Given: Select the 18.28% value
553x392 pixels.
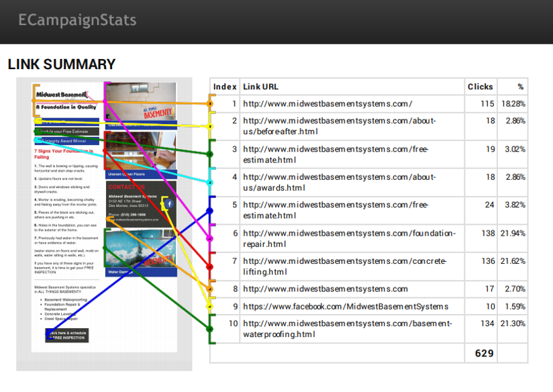Looking at the screenshot, I should [x=513, y=104].
